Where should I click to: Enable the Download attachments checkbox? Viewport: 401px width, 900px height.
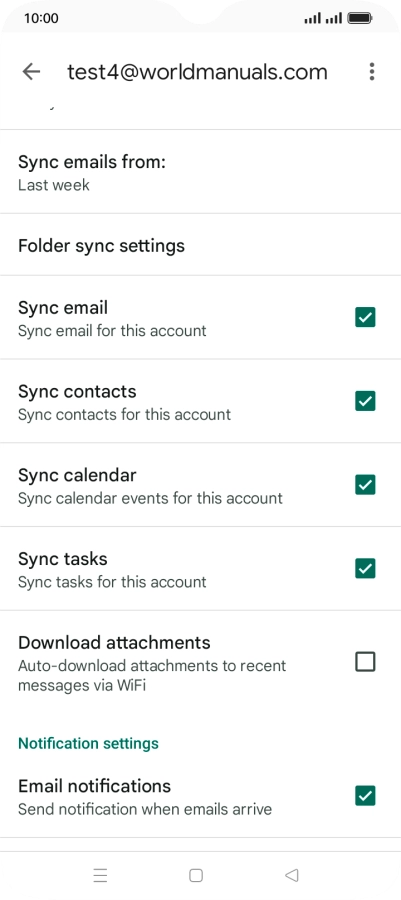365,662
